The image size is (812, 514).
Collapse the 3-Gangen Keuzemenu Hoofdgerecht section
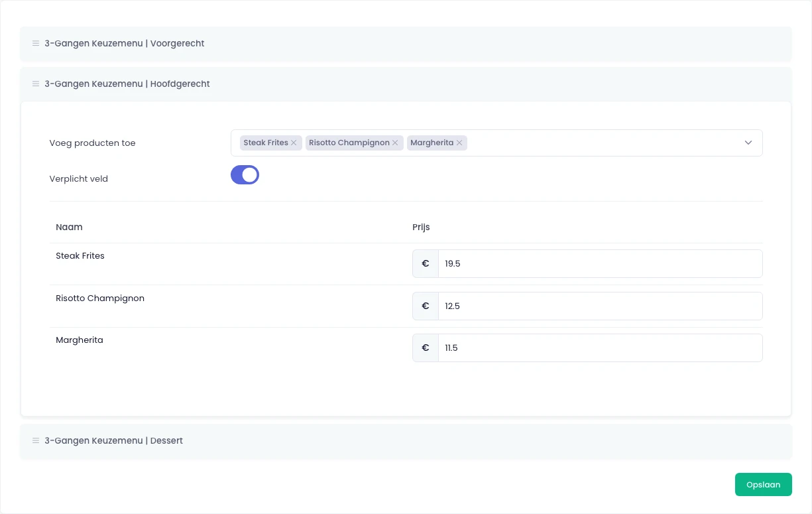tap(406, 84)
